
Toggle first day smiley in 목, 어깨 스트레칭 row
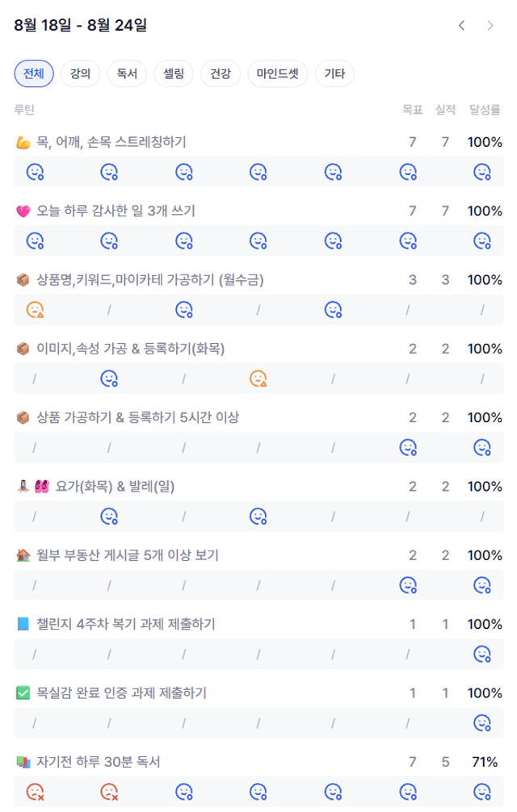click(x=35, y=172)
